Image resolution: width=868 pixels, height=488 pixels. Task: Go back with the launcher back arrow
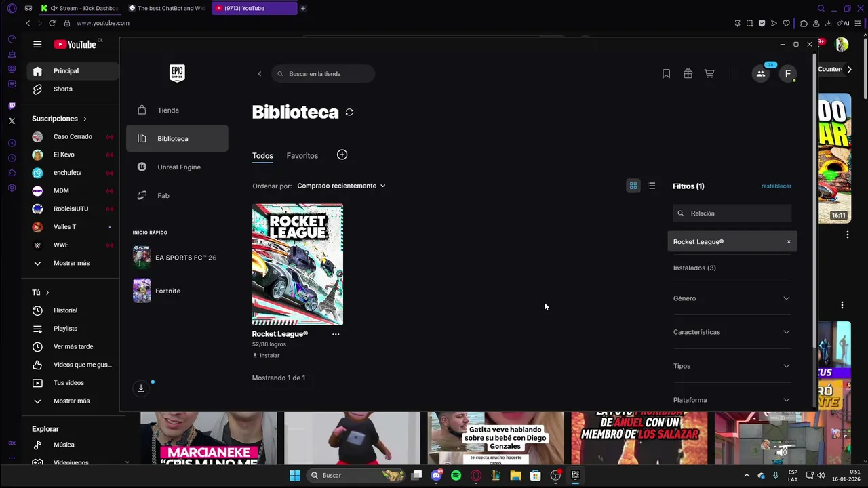coord(259,74)
